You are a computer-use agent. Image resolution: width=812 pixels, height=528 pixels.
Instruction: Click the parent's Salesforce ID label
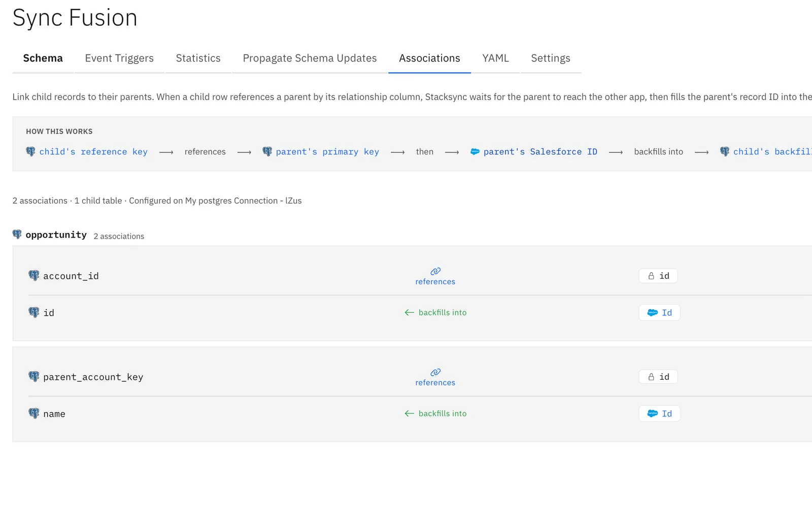540,152
